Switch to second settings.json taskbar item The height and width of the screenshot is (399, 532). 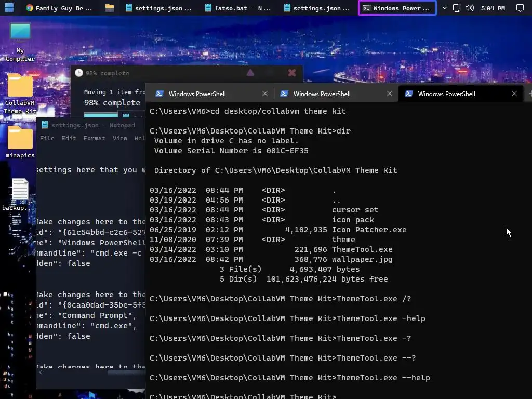point(317,8)
